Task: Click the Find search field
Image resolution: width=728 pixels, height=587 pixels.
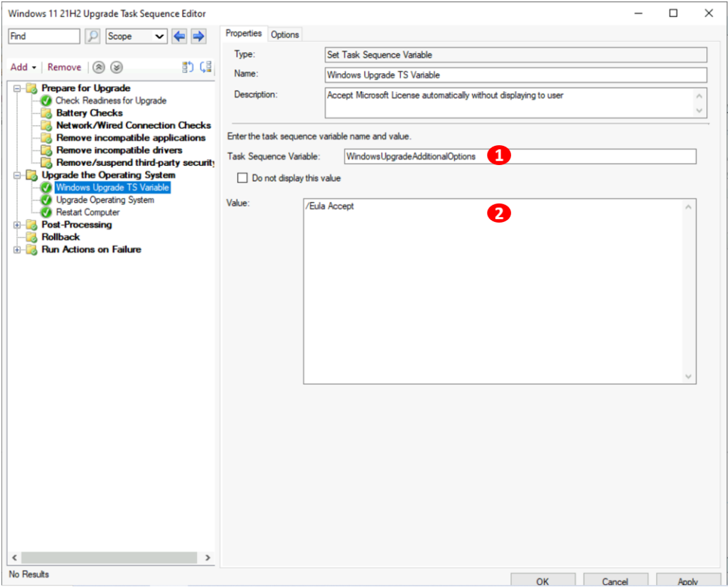Action: click(44, 36)
